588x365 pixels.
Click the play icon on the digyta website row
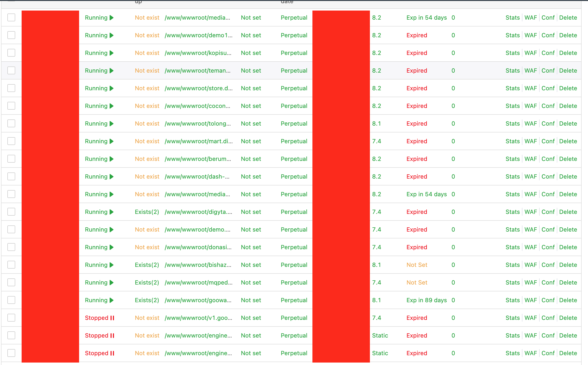coord(112,212)
